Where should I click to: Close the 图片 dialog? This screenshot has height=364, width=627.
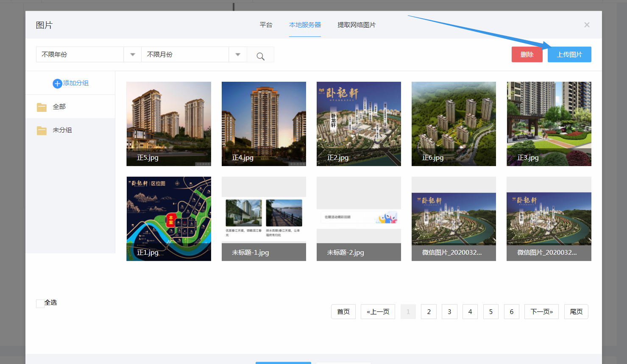pos(587,25)
